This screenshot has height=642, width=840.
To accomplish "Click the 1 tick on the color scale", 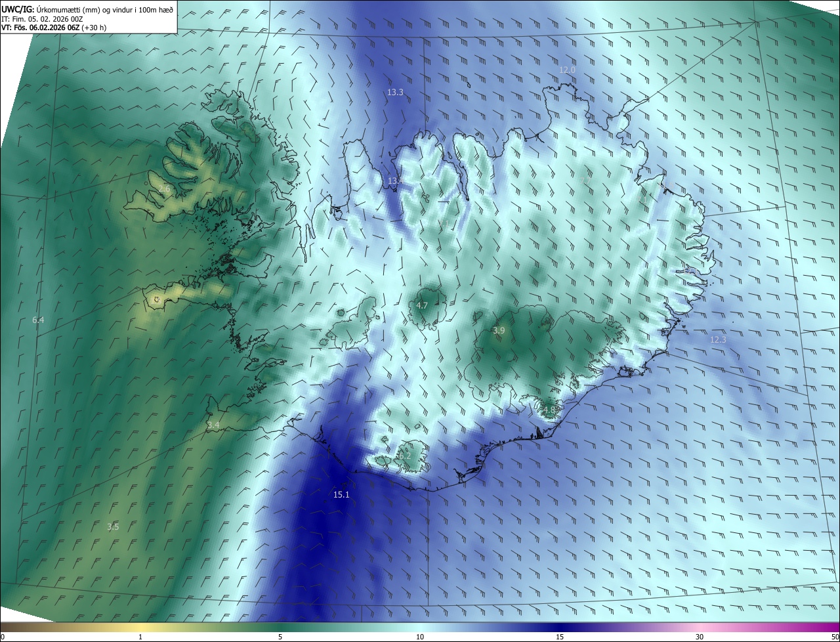I will pyautogui.click(x=140, y=637).
